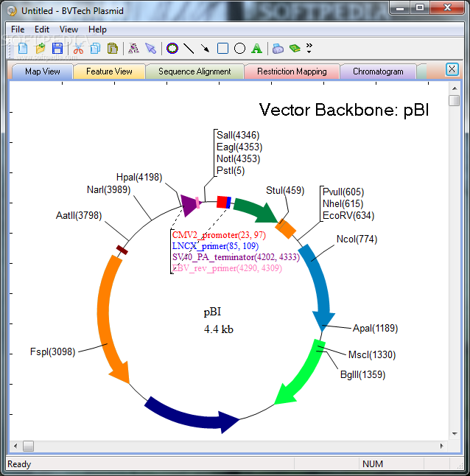Click the purple SV40 terminator triangle on the map

[x=189, y=206]
